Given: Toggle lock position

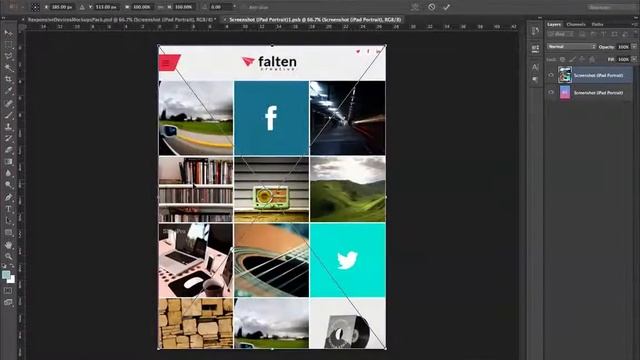Looking at the screenshot, I should pos(582,60).
